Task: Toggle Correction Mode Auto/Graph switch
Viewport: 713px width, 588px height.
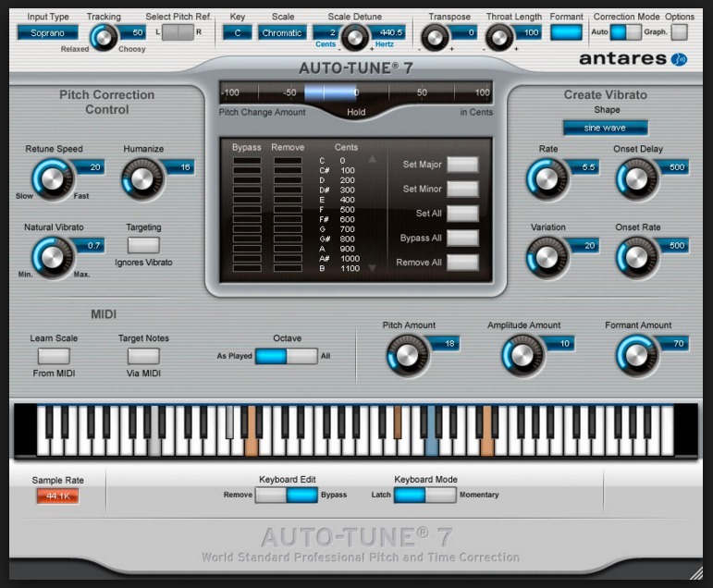Action: pyautogui.click(x=626, y=32)
